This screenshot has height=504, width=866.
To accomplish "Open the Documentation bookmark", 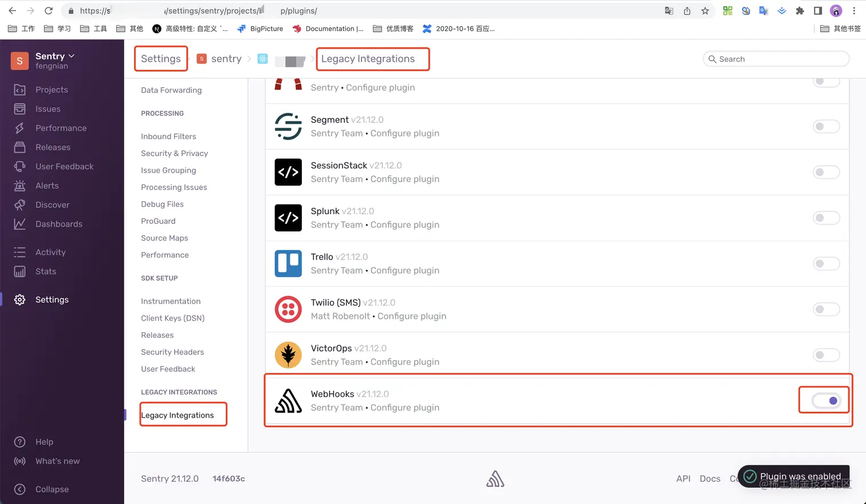I will click(328, 29).
